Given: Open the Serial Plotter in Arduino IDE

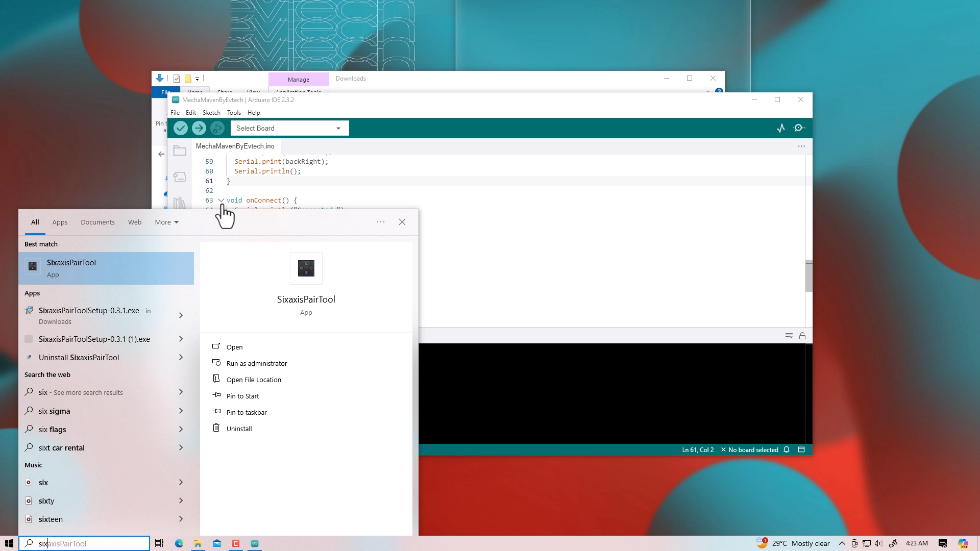Looking at the screenshot, I should pos(781,128).
